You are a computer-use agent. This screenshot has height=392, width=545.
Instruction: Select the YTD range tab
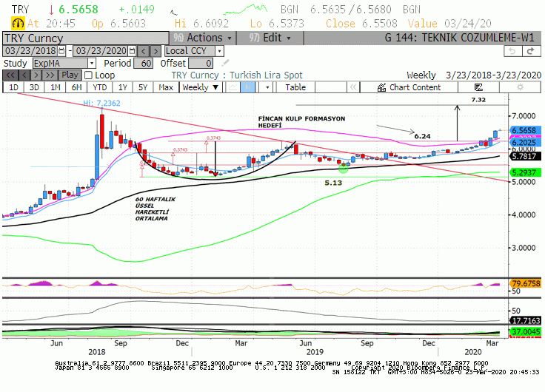[100, 87]
